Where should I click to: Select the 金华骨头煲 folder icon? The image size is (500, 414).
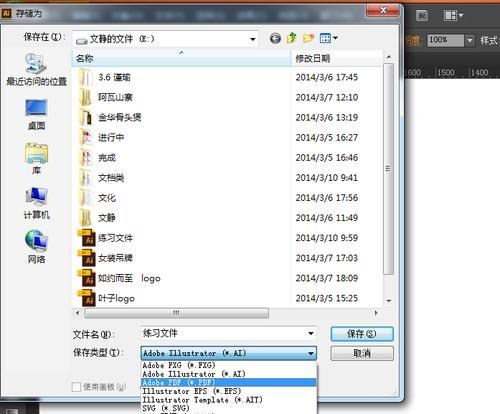[x=86, y=117]
